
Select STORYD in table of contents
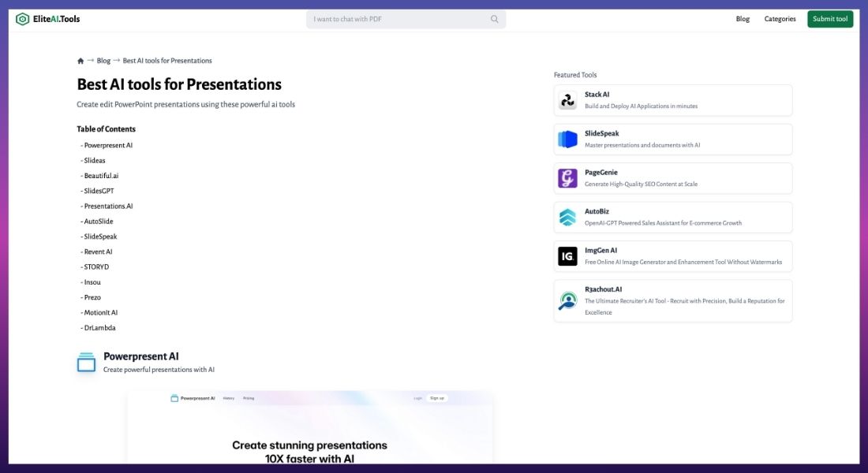[x=95, y=266]
